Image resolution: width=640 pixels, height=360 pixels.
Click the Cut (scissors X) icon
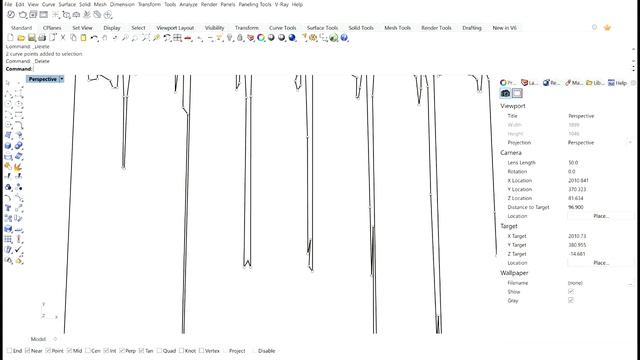tap(63, 38)
